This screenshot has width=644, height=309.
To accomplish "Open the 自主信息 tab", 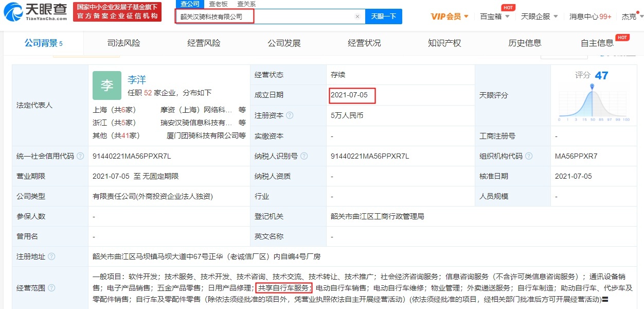I will pyautogui.click(x=597, y=43).
